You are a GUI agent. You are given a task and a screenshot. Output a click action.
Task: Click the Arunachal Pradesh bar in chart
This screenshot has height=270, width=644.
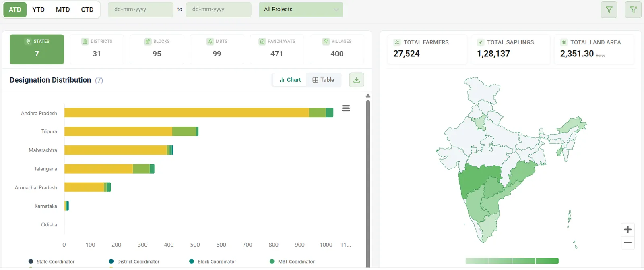[88, 187]
